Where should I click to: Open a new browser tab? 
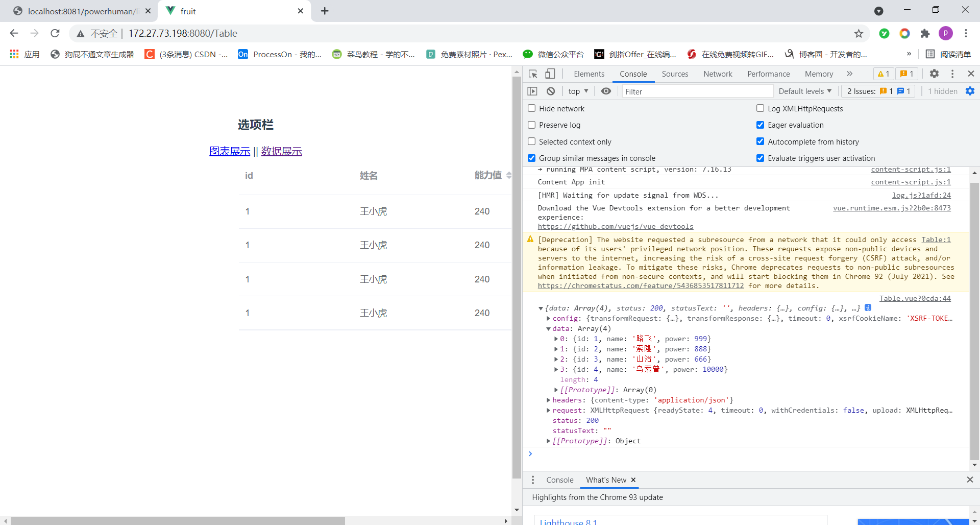click(325, 11)
